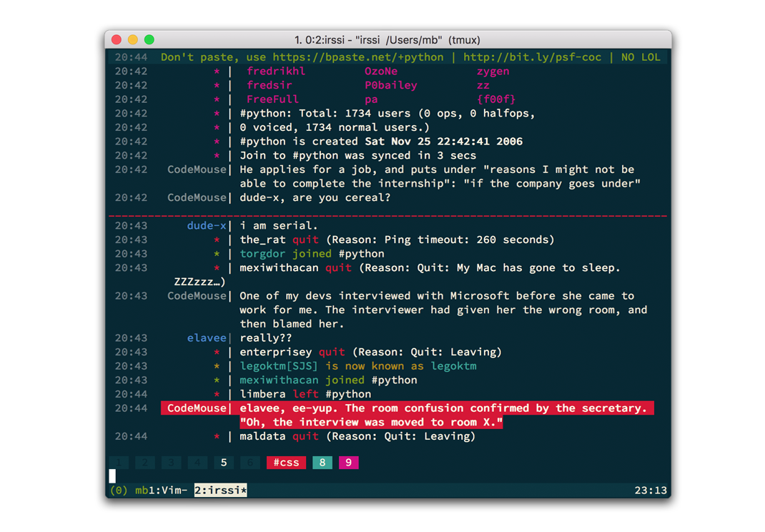The height and width of the screenshot is (532, 765).
Task: Click 'mexiwithacan joined #python' line
Action: (x=328, y=380)
